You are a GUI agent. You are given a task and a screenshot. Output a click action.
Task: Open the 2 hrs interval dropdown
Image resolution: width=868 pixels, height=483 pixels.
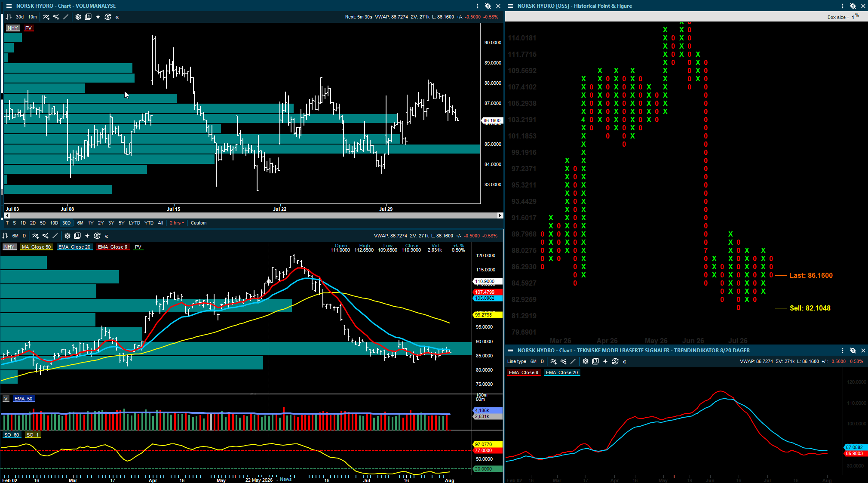(177, 223)
